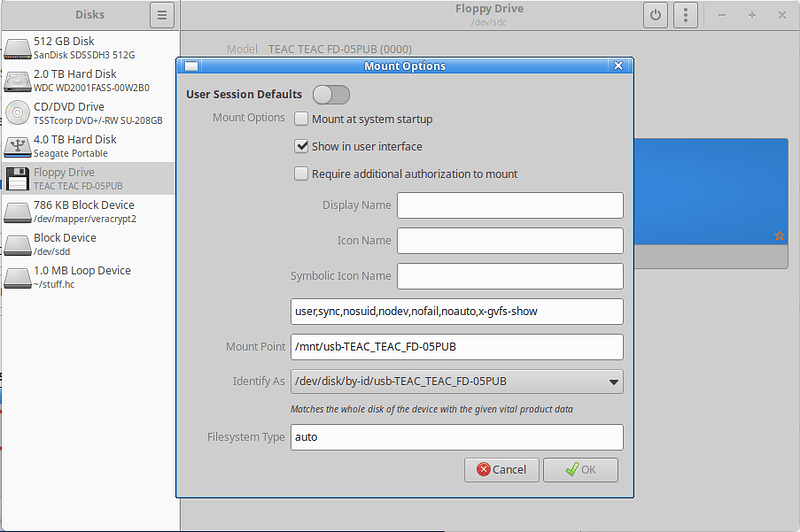
Task: Toggle the User Session Defaults switch
Action: coord(331,94)
